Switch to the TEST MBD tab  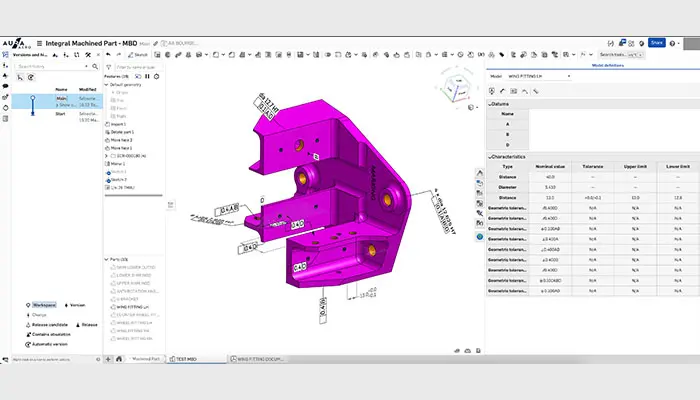coord(186,357)
